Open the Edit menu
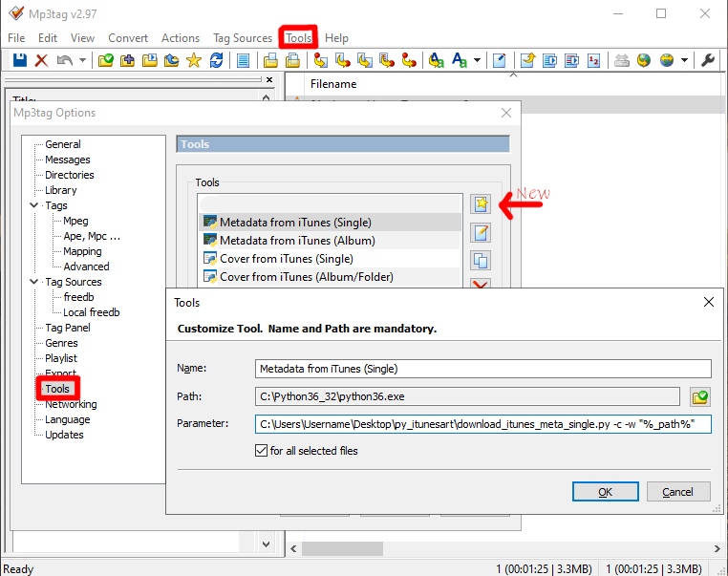The width and height of the screenshot is (728, 576). tap(48, 38)
